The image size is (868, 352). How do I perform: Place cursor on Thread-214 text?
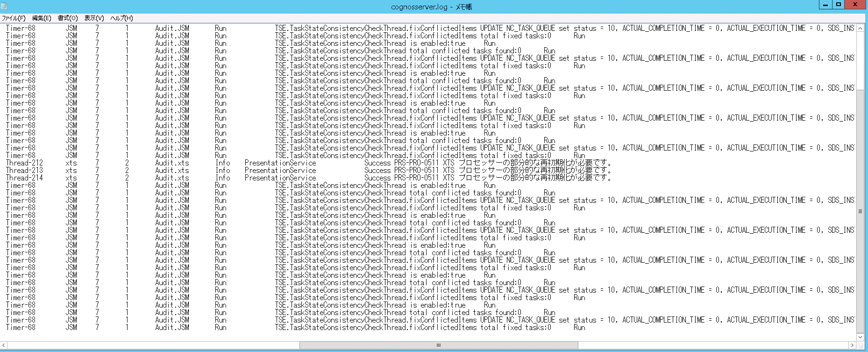pos(24,178)
